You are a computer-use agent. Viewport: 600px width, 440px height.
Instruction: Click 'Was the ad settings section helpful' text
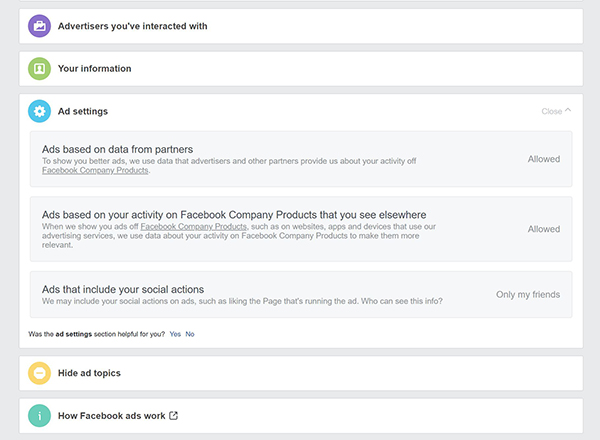[x=96, y=334]
